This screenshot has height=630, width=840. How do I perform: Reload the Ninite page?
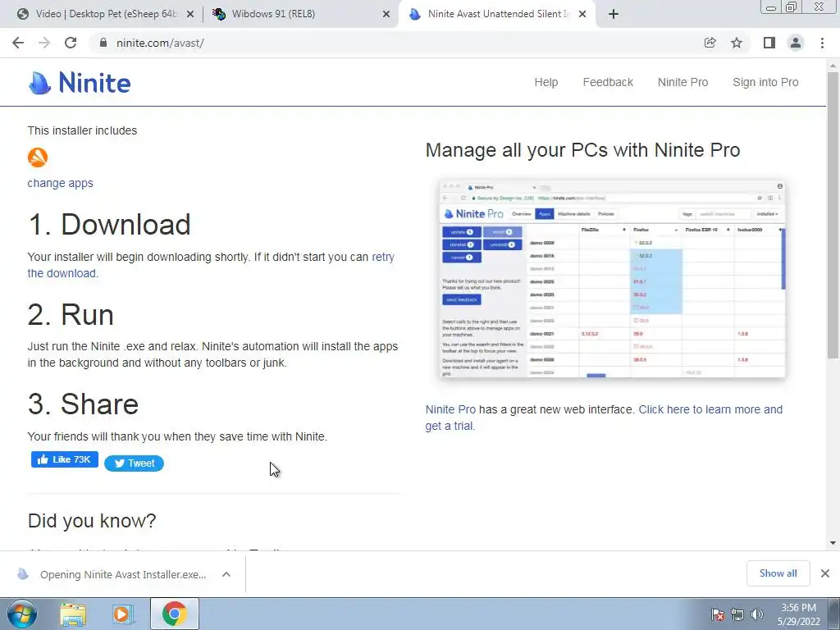[x=71, y=43]
